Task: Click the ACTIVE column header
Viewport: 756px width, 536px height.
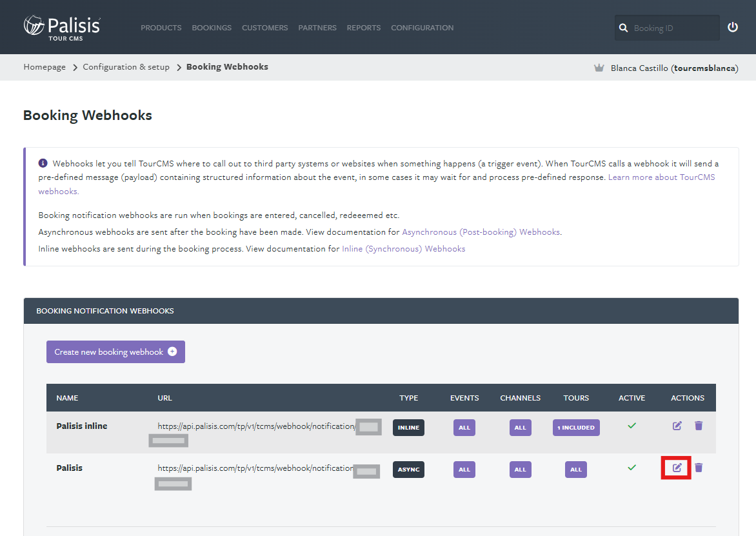Action: (632, 398)
